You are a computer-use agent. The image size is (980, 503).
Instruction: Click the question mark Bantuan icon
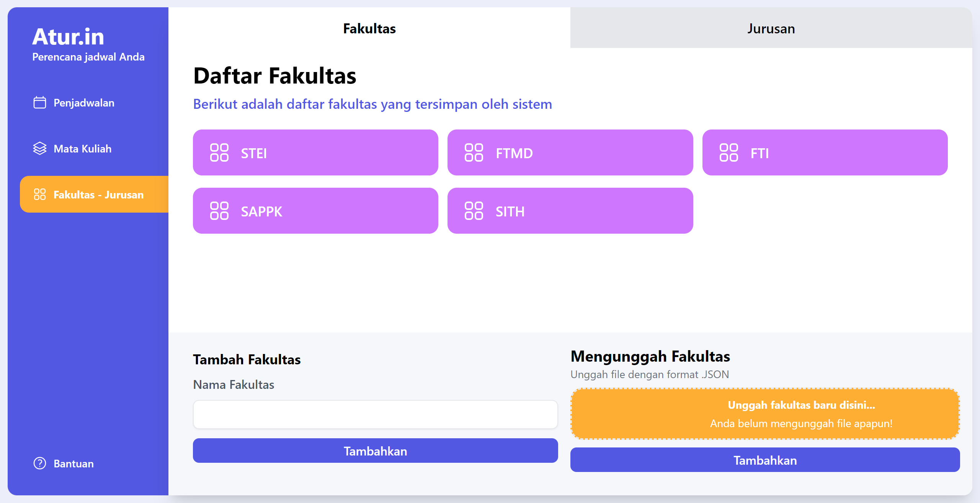(x=39, y=464)
